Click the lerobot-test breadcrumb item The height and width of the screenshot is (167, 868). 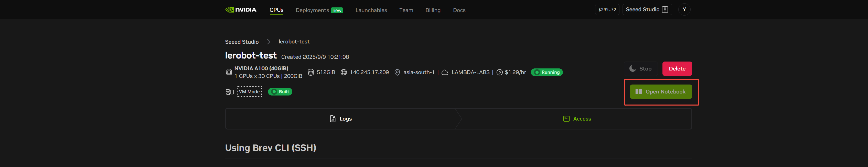(x=294, y=42)
